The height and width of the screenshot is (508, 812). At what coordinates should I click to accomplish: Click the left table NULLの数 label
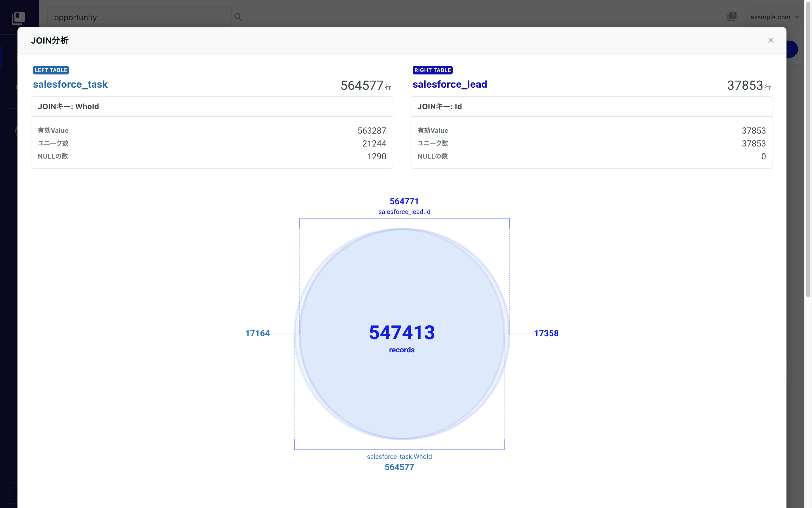[x=53, y=156]
